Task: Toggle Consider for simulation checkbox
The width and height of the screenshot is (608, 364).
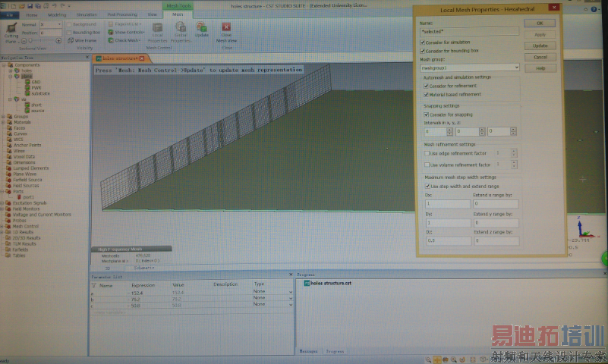Action: pyautogui.click(x=423, y=42)
